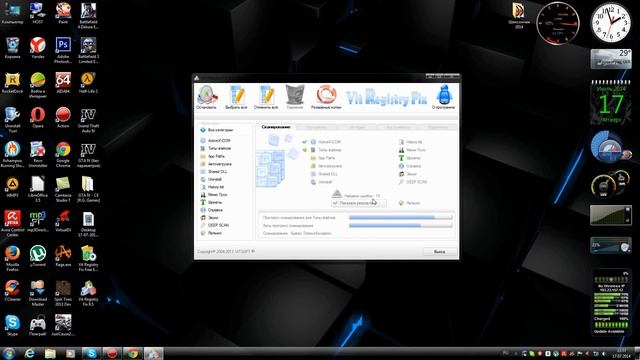
Task: Open the CCleaner desktop shortcut
Action: click(x=12, y=291)
